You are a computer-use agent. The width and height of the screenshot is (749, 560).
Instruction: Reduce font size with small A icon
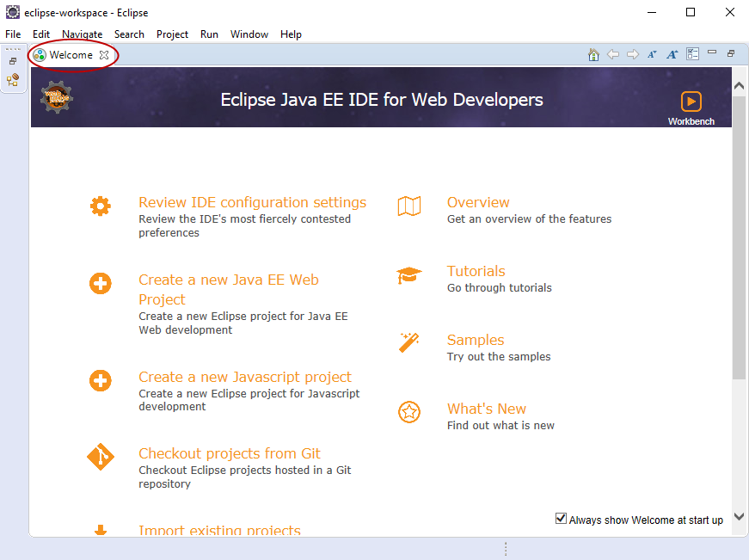[652, 54]
